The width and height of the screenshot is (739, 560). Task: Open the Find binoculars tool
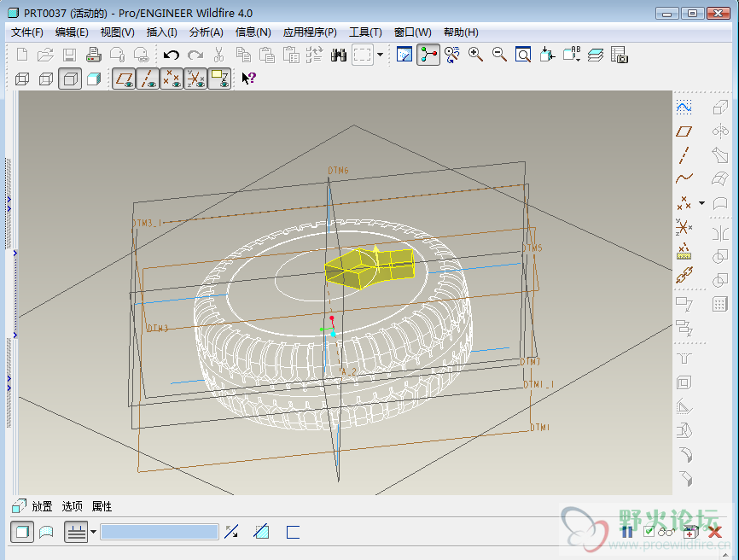coord(339,55)
